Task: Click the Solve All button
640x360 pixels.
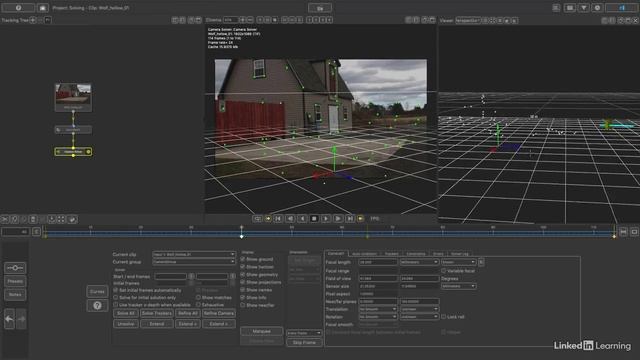Action: 126,313
